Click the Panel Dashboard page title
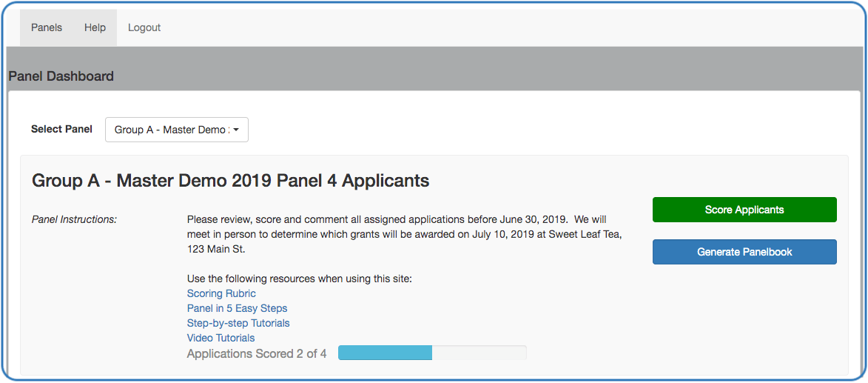868x383 pixels. pos(61,76)
